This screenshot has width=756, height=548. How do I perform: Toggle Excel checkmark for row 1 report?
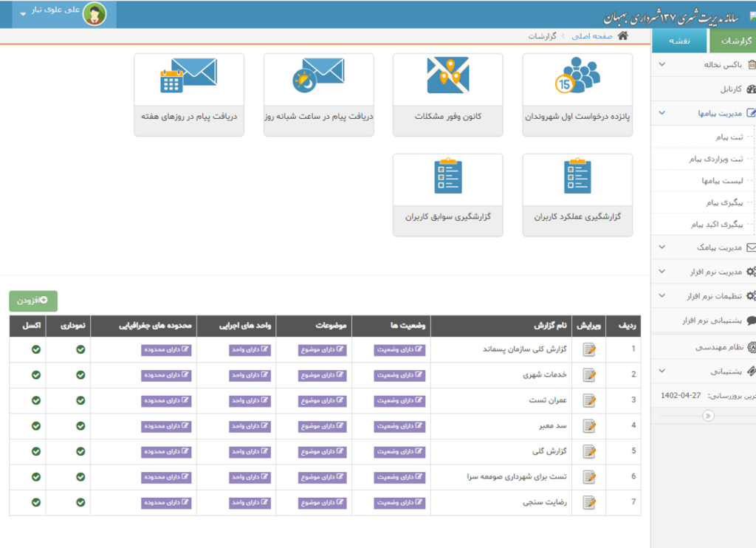35,349
